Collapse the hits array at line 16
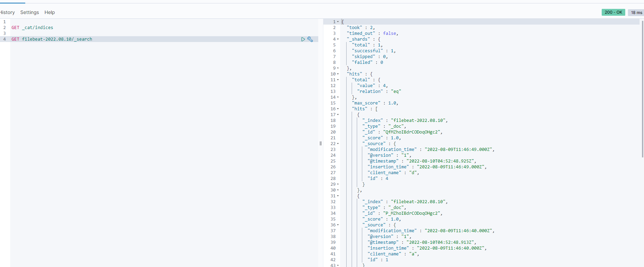Image resolution: width=644 pixels, height=267 pixels. click(338, 109)
